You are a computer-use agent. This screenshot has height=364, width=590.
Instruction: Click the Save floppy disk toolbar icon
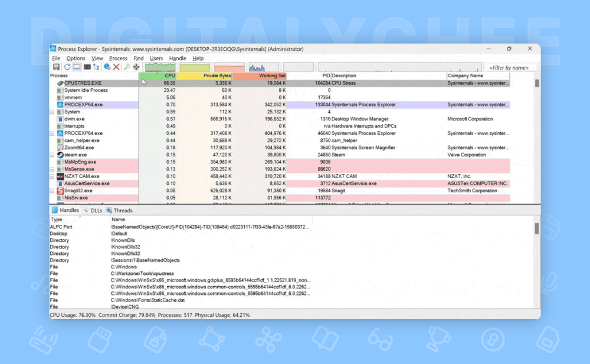pyautogui.click(x=56, y=67)
